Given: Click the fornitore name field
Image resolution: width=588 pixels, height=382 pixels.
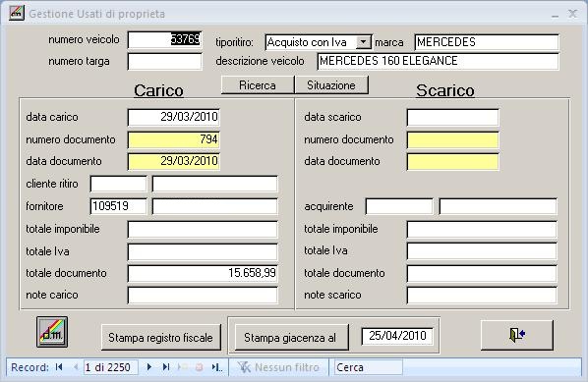Looking at the screenshot, I should click(215, 206).
